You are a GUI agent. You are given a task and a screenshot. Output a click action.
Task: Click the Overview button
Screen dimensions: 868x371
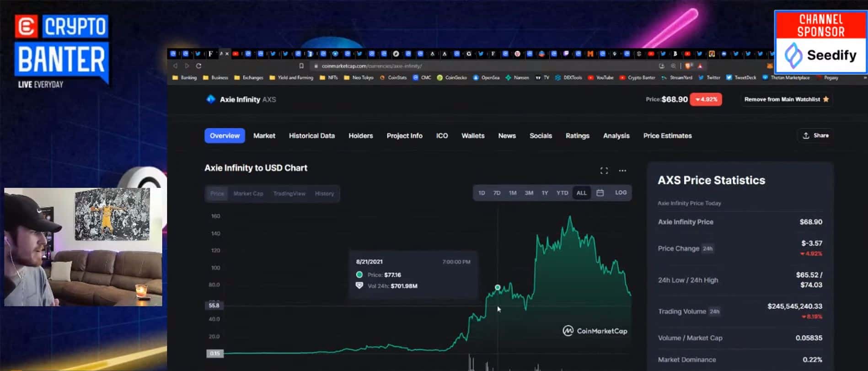(225, 136)
